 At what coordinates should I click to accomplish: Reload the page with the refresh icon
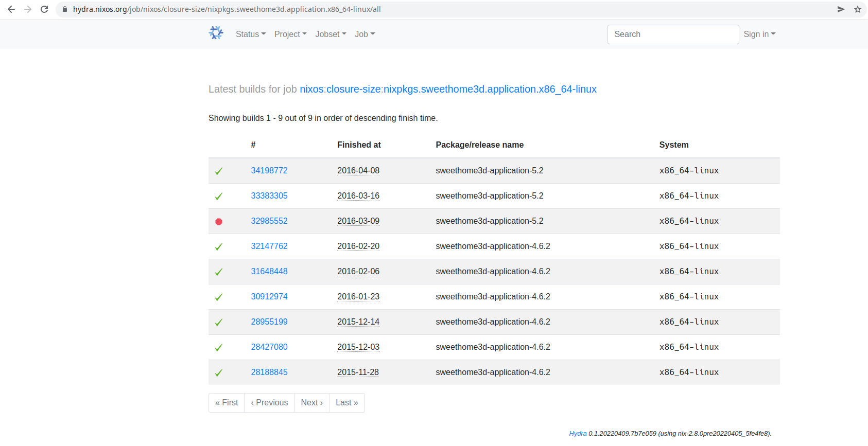coord(44,9)
